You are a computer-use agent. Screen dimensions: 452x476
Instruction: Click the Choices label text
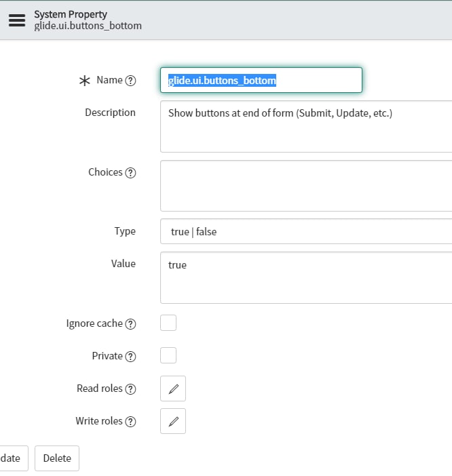(105, 172)
